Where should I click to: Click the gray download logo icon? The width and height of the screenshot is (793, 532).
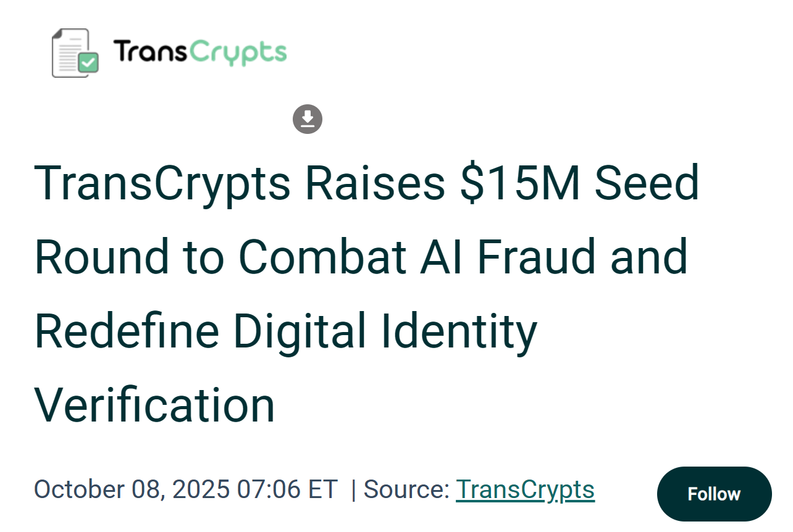pyautogui.click(x=308, y=119)
